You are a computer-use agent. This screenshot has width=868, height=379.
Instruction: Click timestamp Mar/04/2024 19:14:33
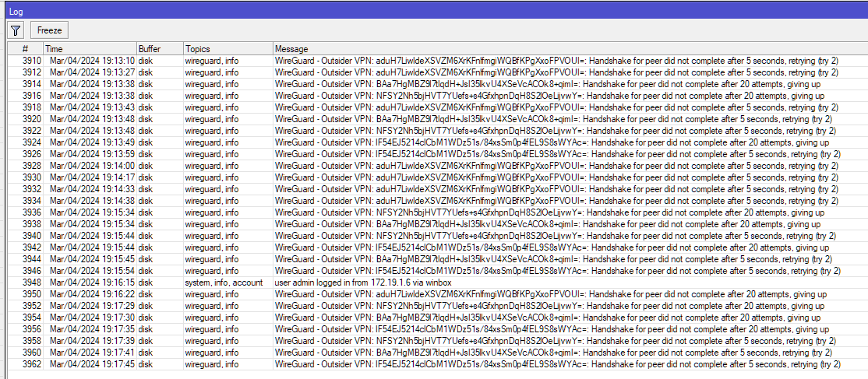point(92,188)
